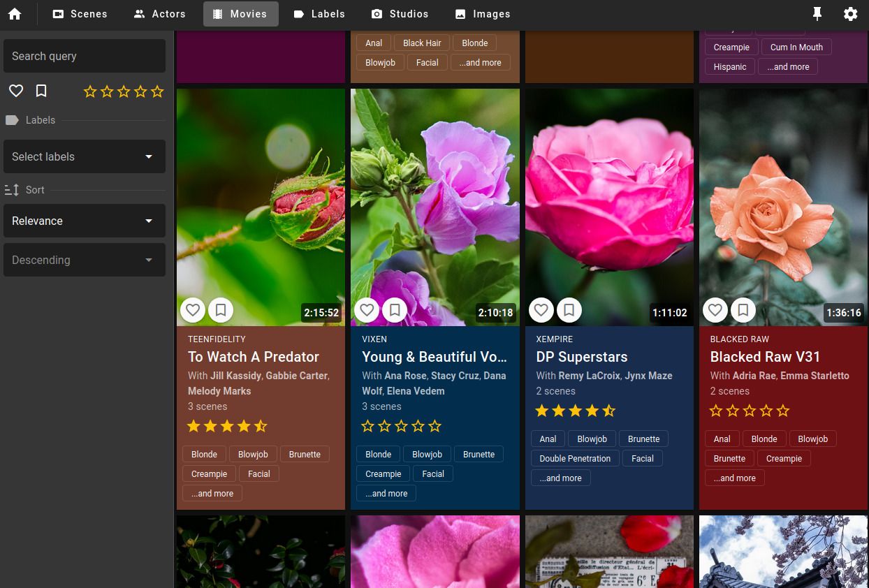Bookmark To Watch A Predator movie
This screenshot has width=869, height=588.
221,310
